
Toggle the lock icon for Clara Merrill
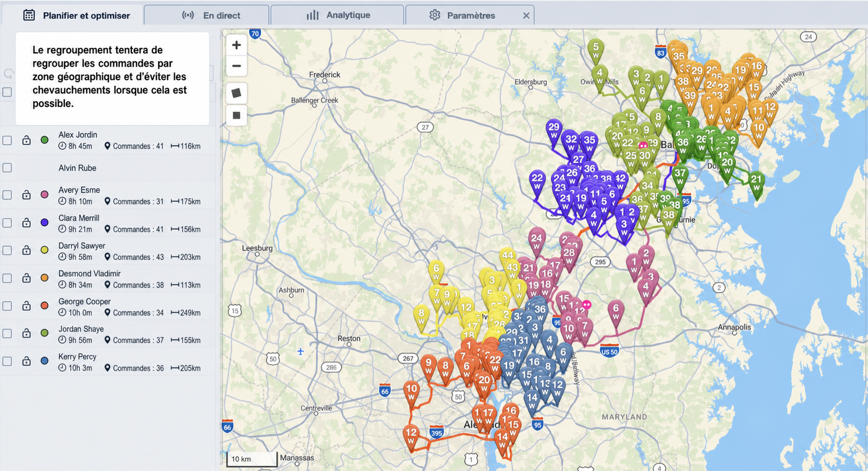pos(26,222)
